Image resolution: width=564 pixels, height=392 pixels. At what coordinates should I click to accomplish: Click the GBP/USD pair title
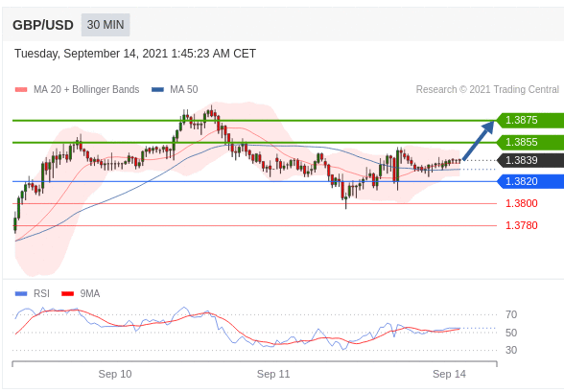pyautogui.click(x=43, y=25)
